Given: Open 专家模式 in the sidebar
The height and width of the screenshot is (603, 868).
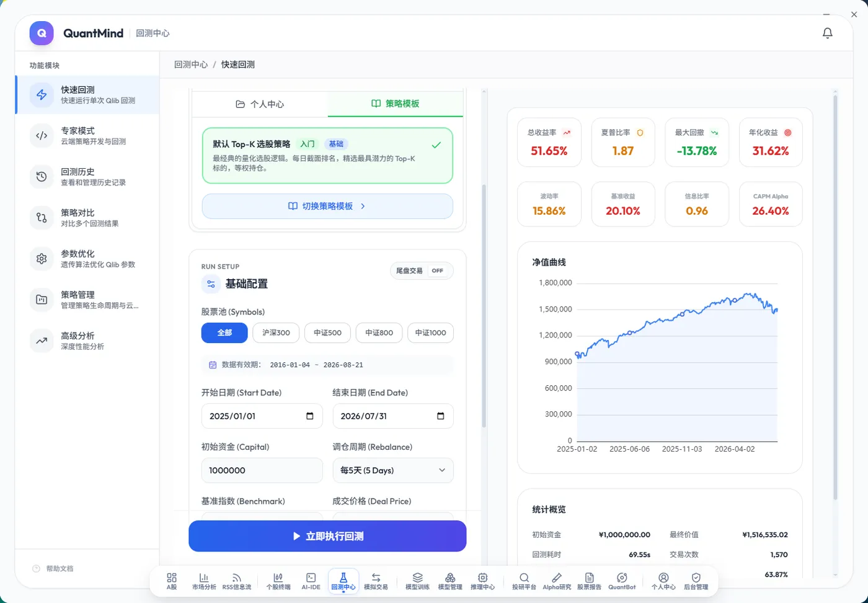Looking at the screenshot, I should click(x=87, y=136).
